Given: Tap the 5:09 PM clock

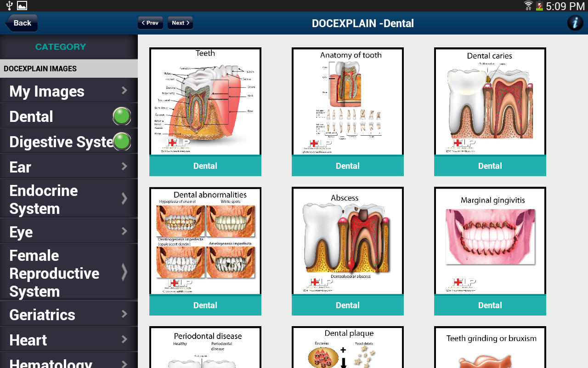Looking at the screenshot, I should coord(565,6).
